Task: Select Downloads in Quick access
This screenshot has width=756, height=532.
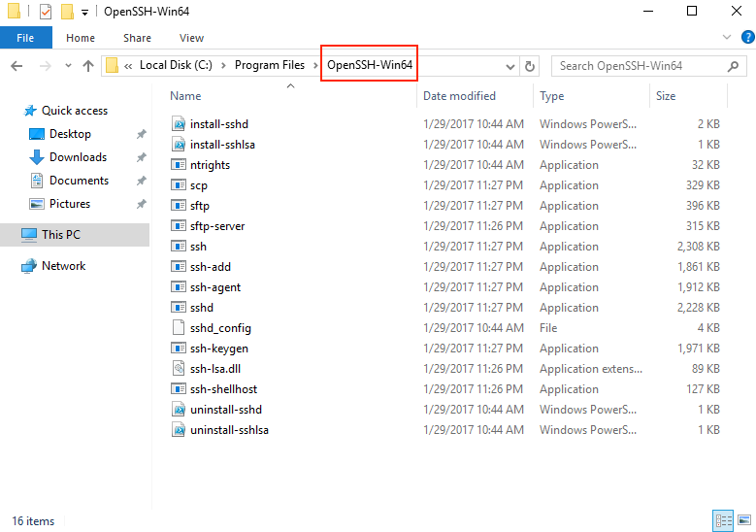Action: click(x=78, y=157)
